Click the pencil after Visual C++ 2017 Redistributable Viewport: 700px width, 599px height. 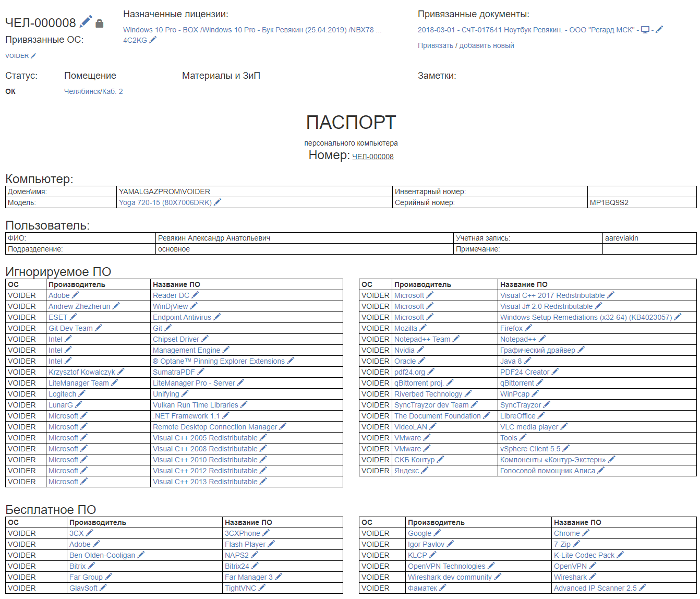(x=611, y=295)
